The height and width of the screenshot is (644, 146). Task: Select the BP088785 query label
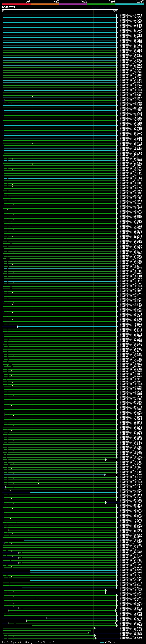click(x=9, y=7)
